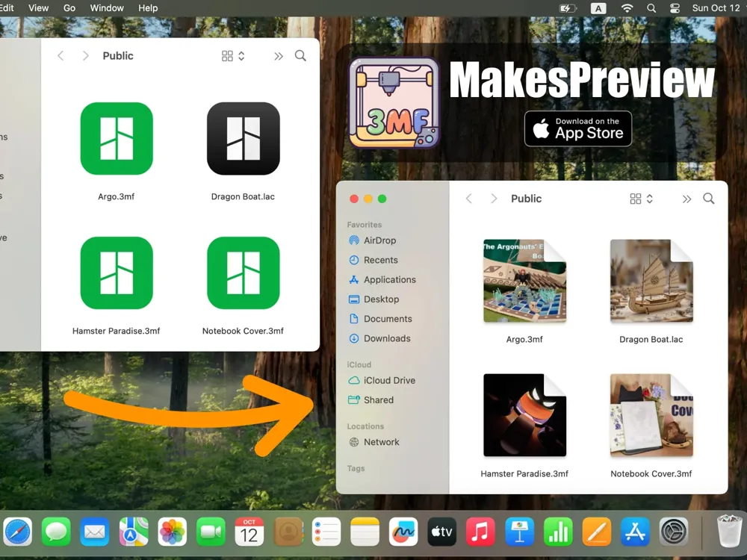Select Argo.3mf green icon in left window
Viewport: 747px width, 560px height.
pyautogui.click(x=117, y=139)
